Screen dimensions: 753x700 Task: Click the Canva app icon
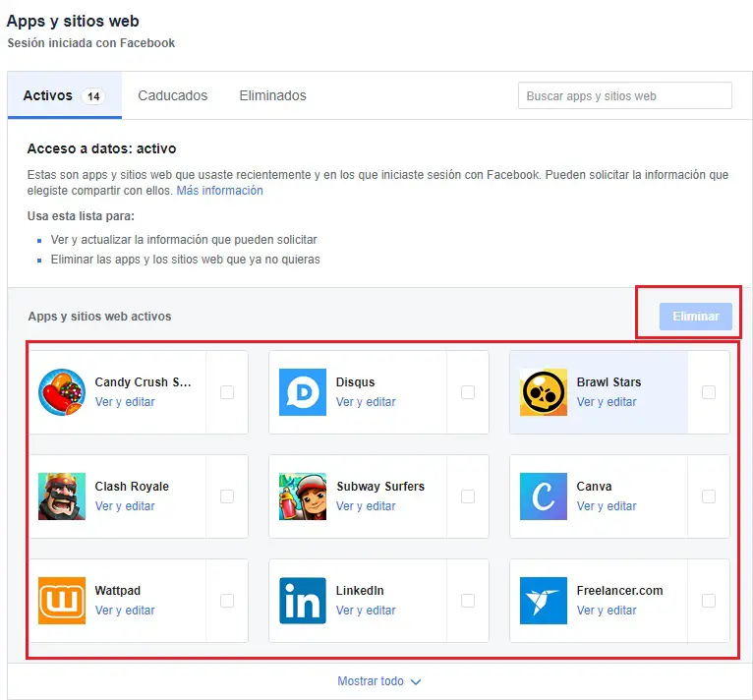(x=544, y=496)
